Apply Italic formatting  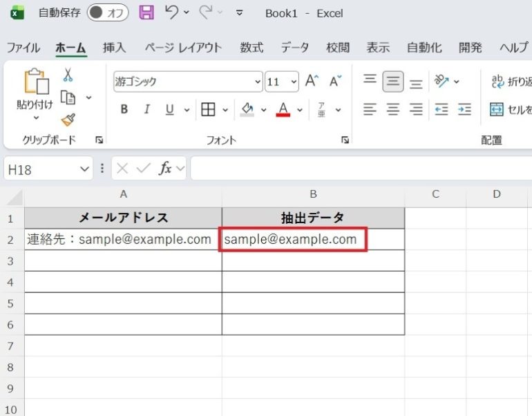tap(146, 109)
